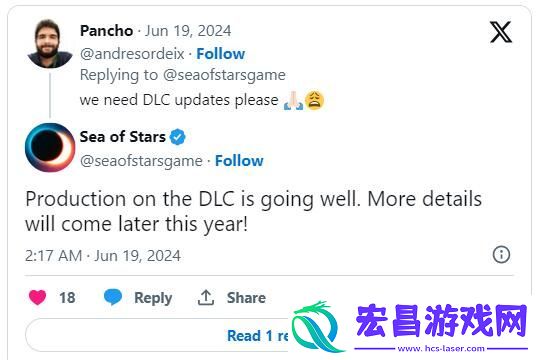Click the 18 likes count

(x=67, y=298)
